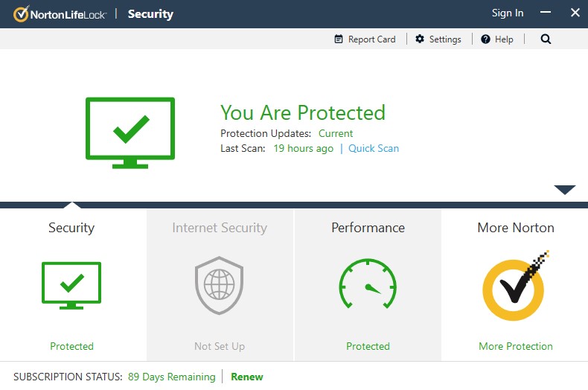Click the Current protection updates value

[x=336, y=133]
